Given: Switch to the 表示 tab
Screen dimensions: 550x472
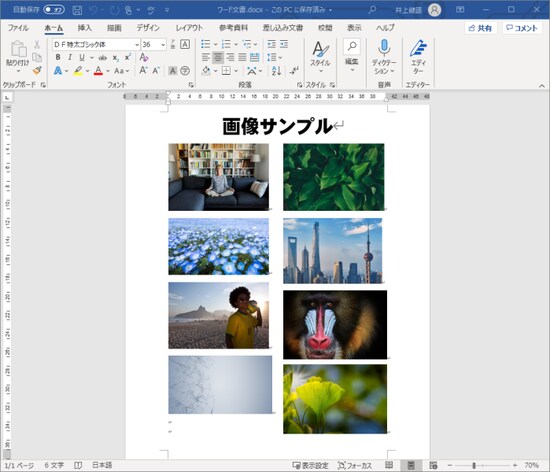Looking at the screenshot, I should (x=354, y=28).
